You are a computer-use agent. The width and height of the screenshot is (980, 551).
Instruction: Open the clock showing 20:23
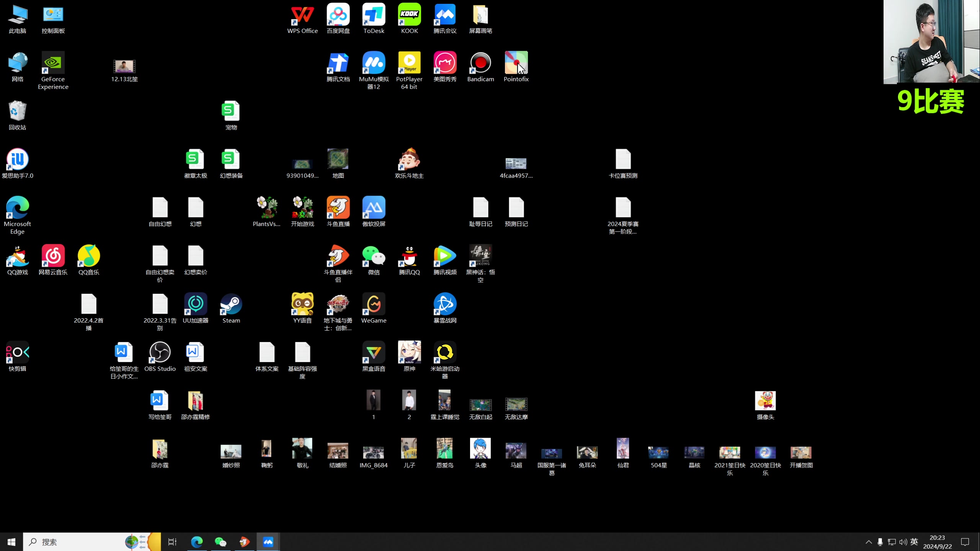[937, 542]
